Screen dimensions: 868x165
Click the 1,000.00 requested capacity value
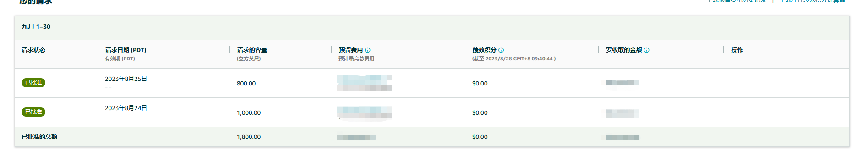pos(249,113)
